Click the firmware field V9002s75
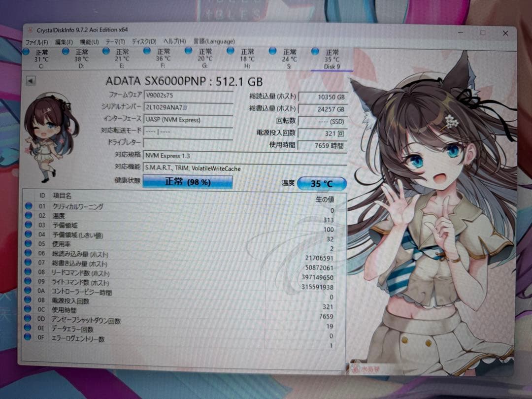This screenshot has height=399, width=532. [x=188, y=96]
